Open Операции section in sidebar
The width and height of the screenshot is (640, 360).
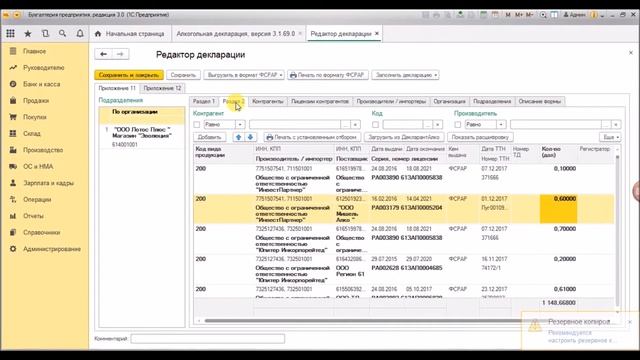(37, 200)
